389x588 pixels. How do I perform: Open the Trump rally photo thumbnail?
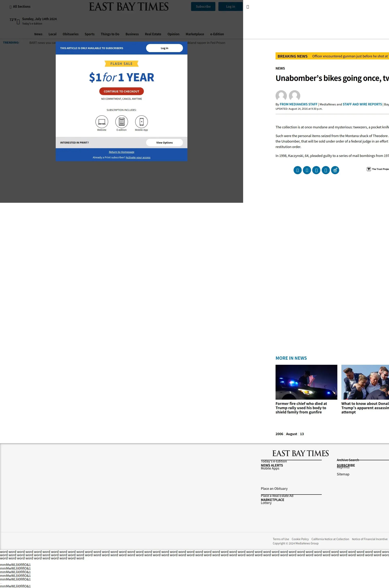[x=365, y=382]
